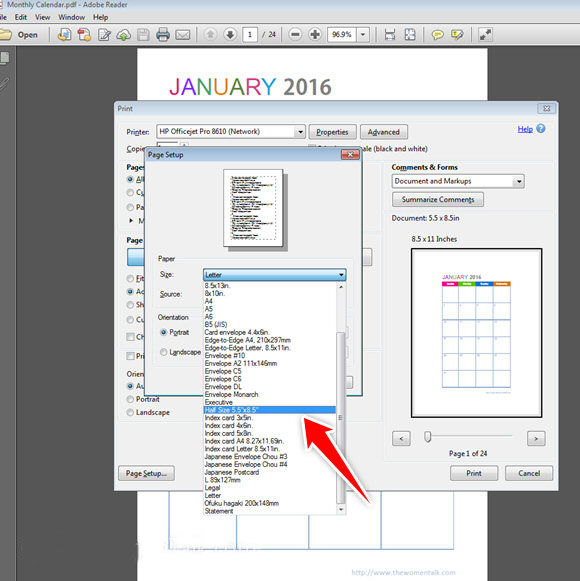Click the Fit one full page icon
The height and width of the screenshot is (581, 580).
point(410,35)
